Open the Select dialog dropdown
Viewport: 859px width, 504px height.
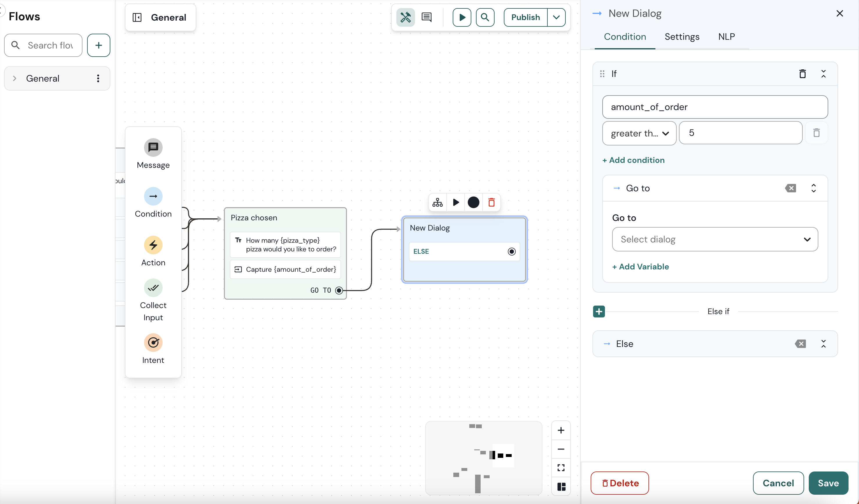pos(714,239)
